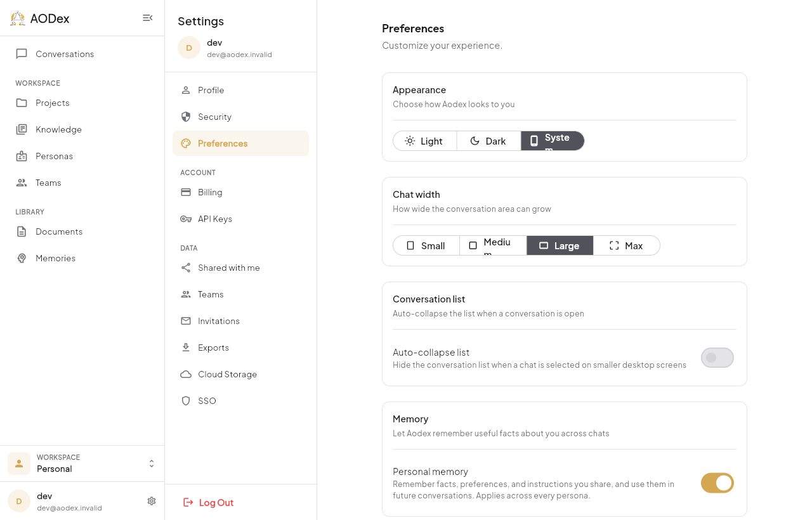Click the Exports download icon
812x520 pixels.
pyautogui.click(x=186, y=348)
